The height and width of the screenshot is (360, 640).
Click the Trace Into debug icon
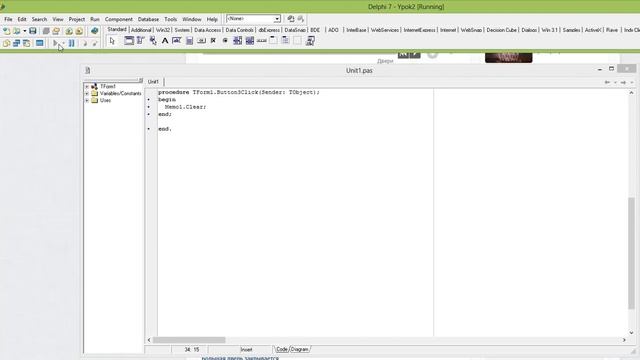click(84, 43)
